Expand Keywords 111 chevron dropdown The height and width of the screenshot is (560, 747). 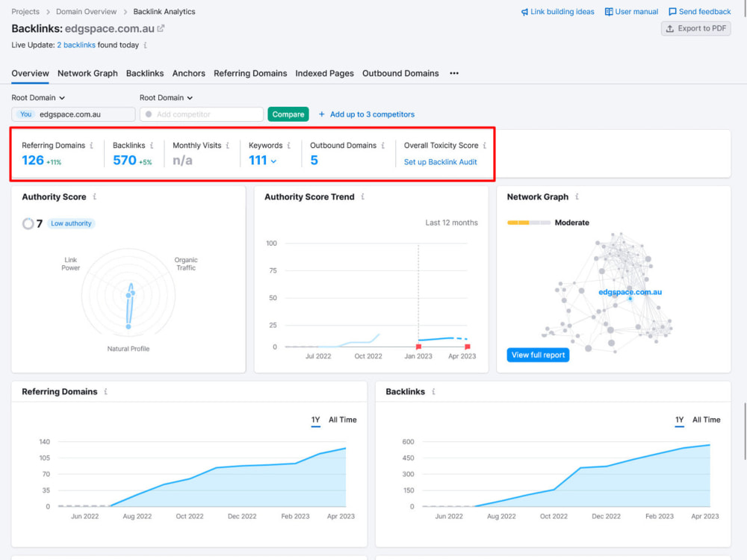[x=273, y=161]
